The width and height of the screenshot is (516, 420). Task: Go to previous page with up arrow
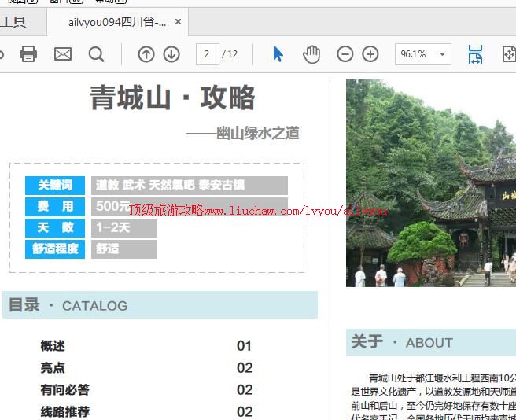[146, 53]
